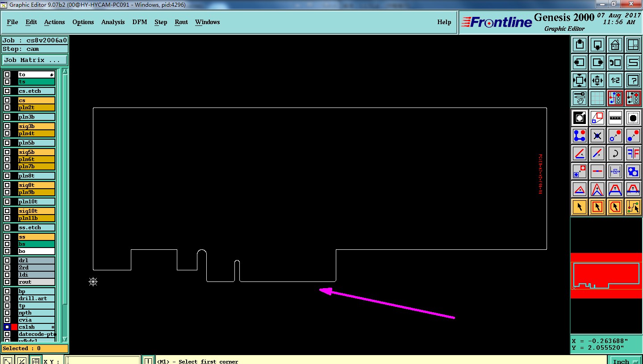Open the Actions menu
The height and width of the screenshot is (364, 643).
54,22
